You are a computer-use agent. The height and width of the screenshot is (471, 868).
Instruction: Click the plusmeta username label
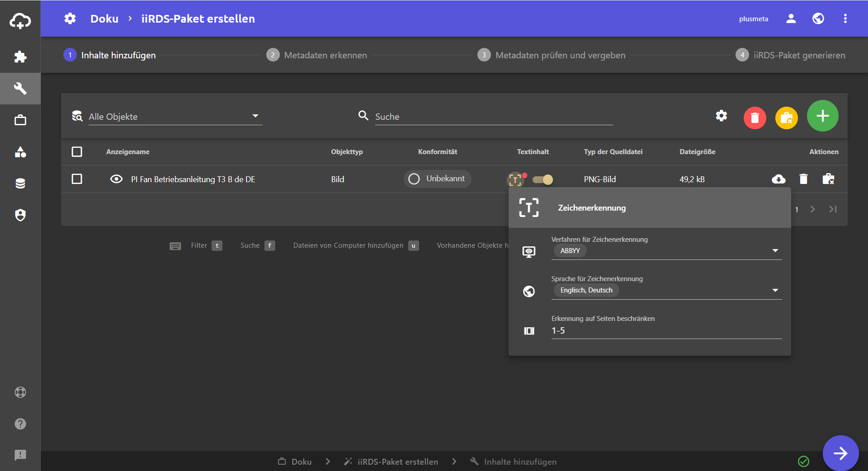(x=754, y=19)
